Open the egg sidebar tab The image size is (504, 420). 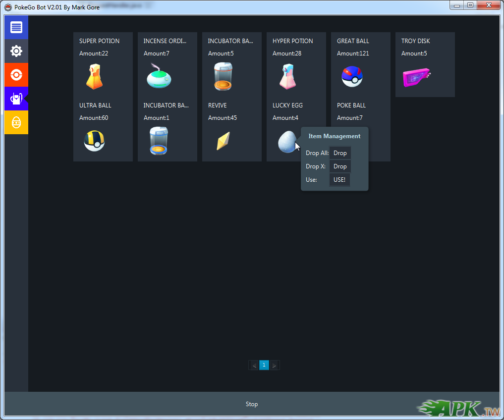[16, 122]
